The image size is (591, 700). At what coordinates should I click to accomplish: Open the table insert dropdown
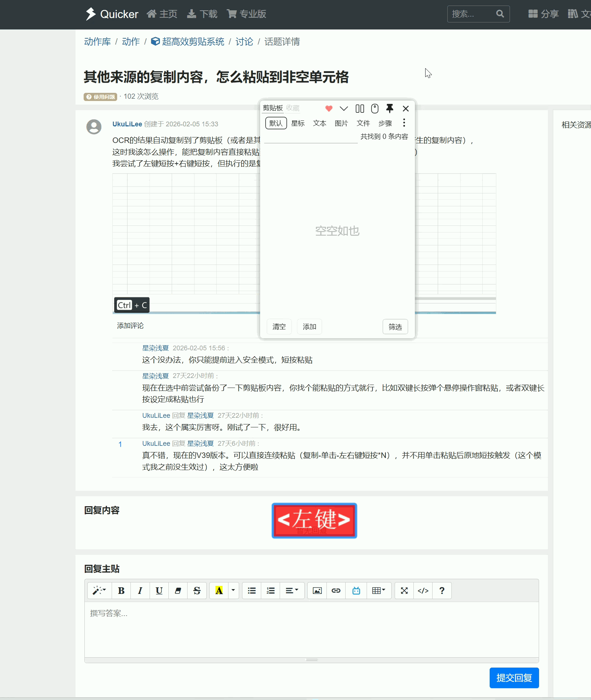pyautogui.click(x=378, y=591)
